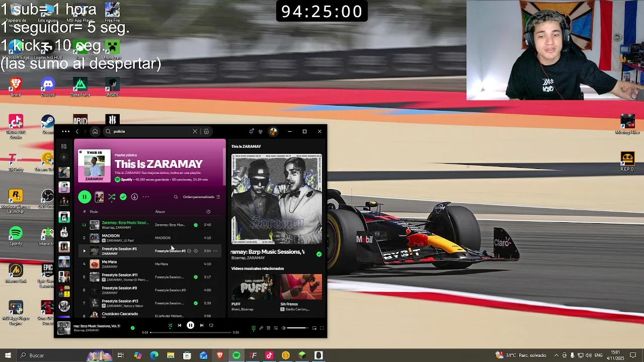
Task: Open more options for This Is ZARAMAY playlist
Action: 146,197
